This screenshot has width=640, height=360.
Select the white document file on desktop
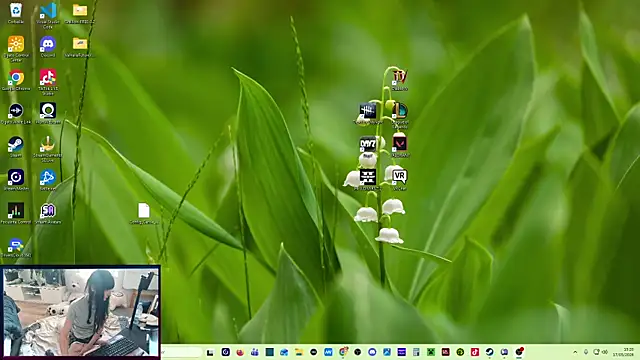point(144,211)
